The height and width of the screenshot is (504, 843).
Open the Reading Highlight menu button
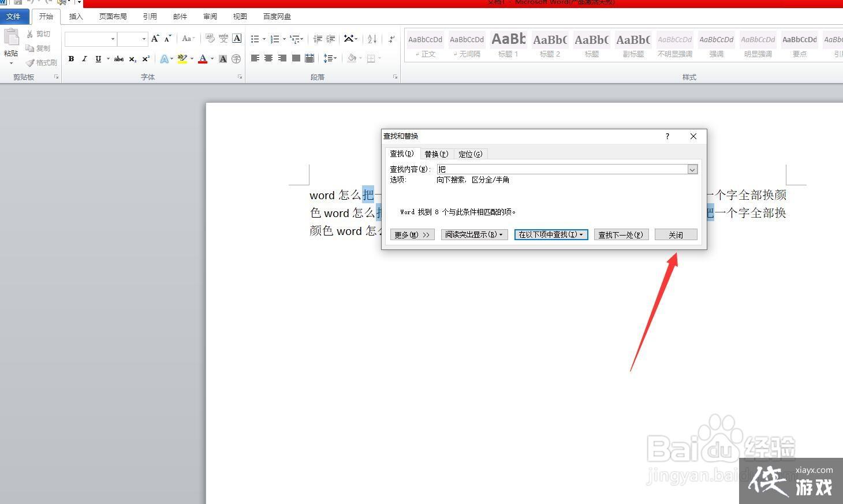(x=473, y=234)
